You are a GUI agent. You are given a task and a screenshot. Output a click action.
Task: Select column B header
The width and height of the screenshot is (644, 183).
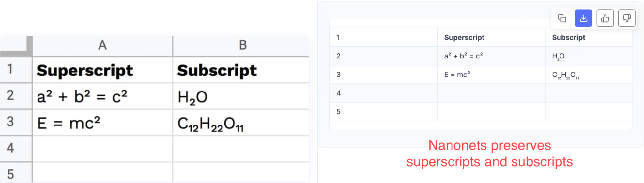click(242, 45)
